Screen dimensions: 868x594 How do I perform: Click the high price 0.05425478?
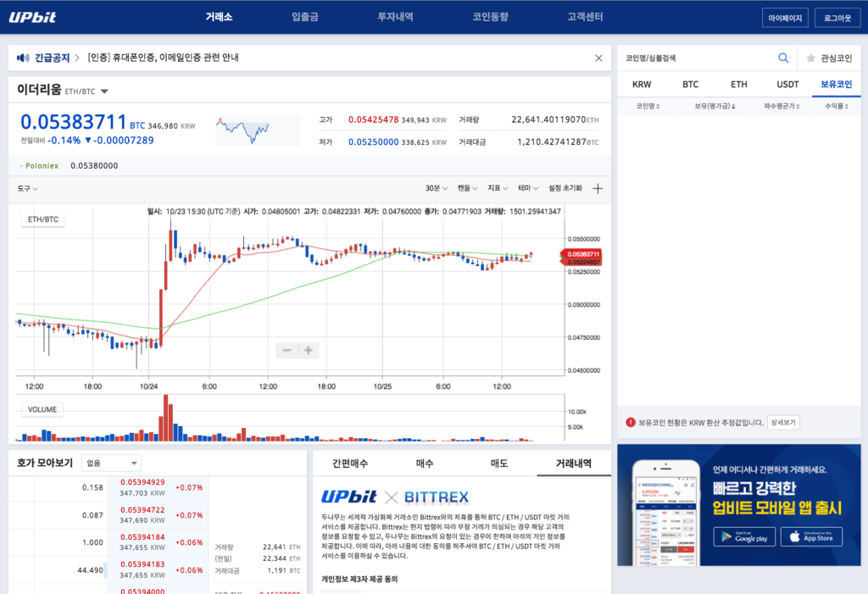coord(373,119)
